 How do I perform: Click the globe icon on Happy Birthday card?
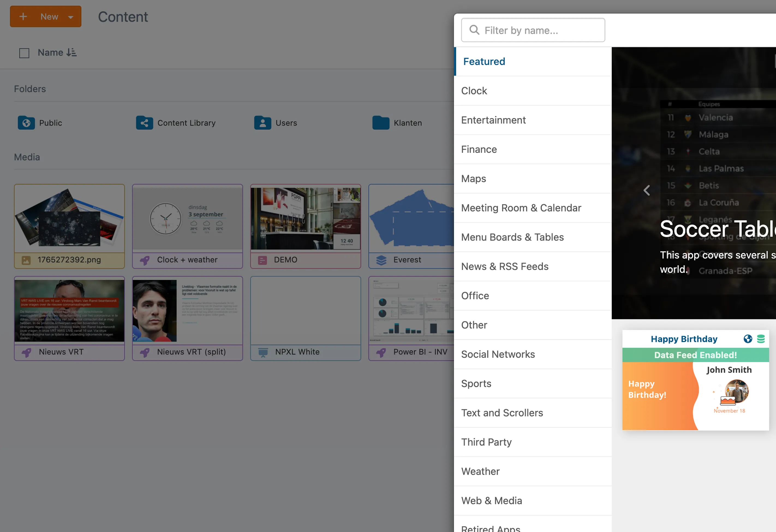[x=748, y=339]
